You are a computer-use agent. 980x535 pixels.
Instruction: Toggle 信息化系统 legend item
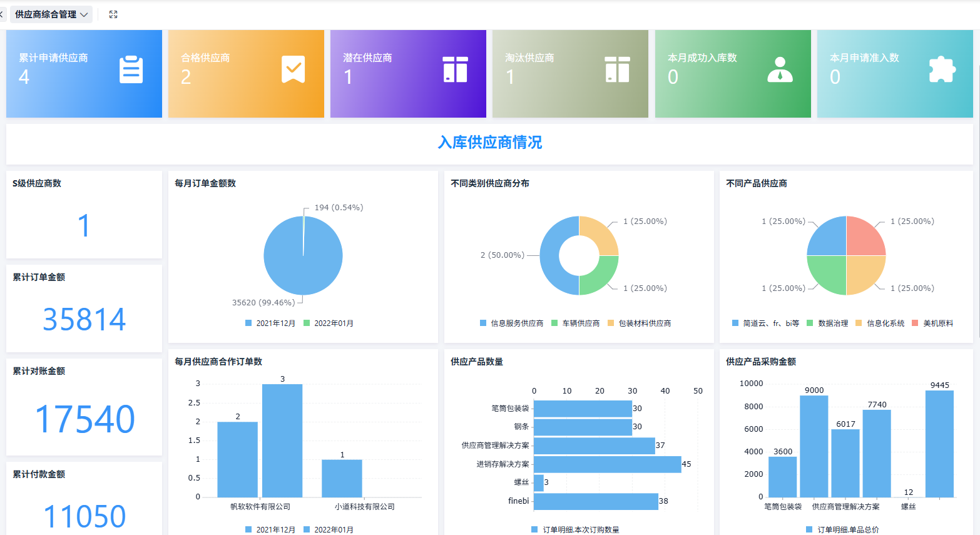coord(880,324)
